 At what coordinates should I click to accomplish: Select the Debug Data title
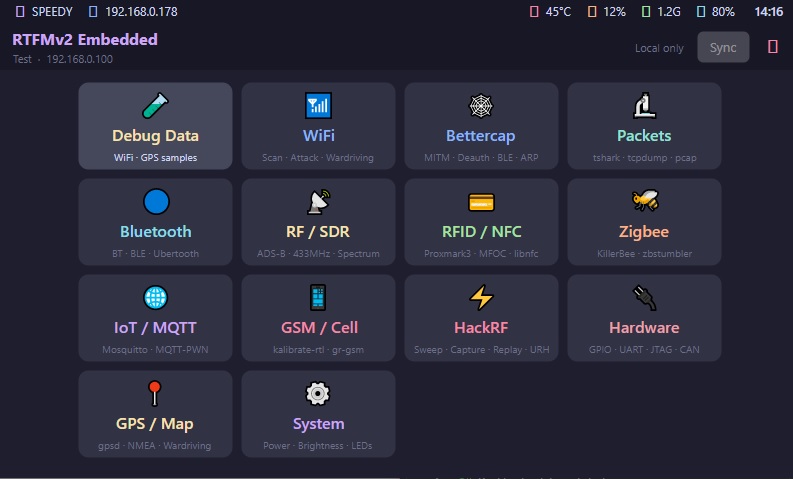click(x=155, y=136)
